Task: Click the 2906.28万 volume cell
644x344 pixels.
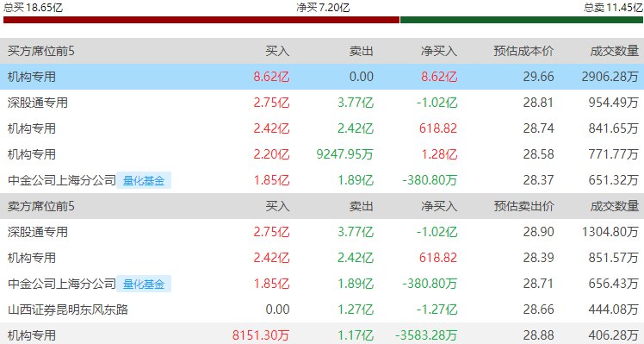Action: 610,77
